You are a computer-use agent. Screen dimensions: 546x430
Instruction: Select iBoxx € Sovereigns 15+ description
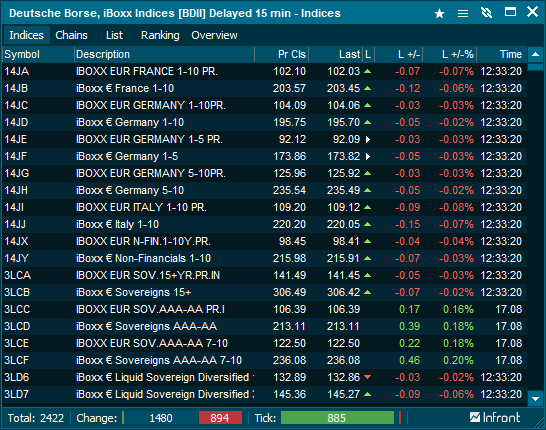[134, 292]
